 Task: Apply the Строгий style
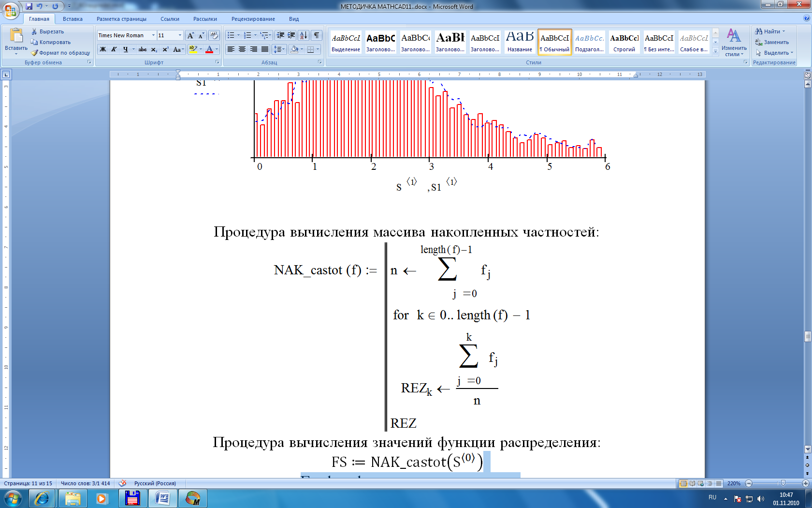[x=624, y=42]
